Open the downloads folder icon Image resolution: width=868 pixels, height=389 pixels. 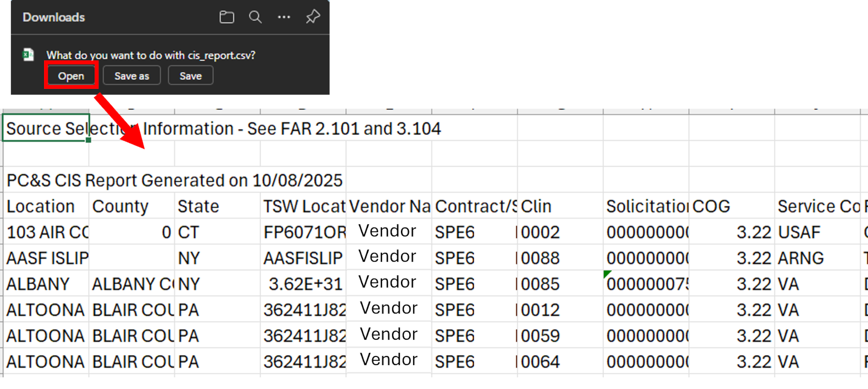pyautogui.click(x=226, y=18)
